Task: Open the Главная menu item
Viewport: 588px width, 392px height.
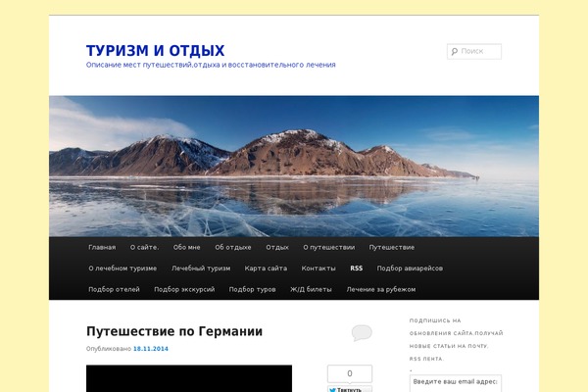Action: coord(102,247)
